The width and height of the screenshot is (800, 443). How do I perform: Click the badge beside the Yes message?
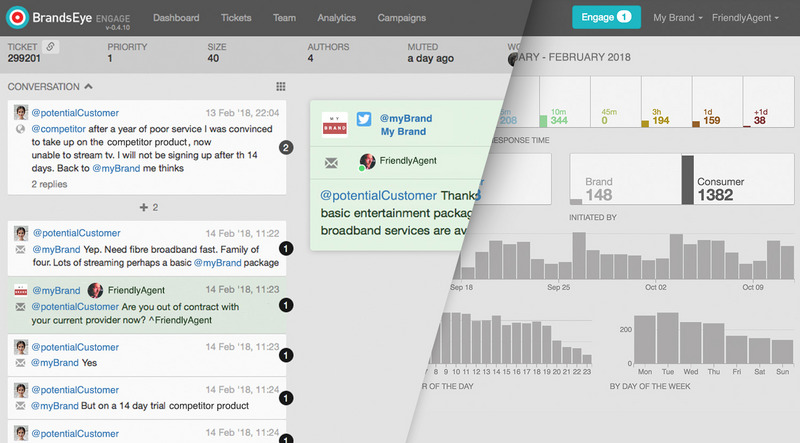click(x=286, y=355)
